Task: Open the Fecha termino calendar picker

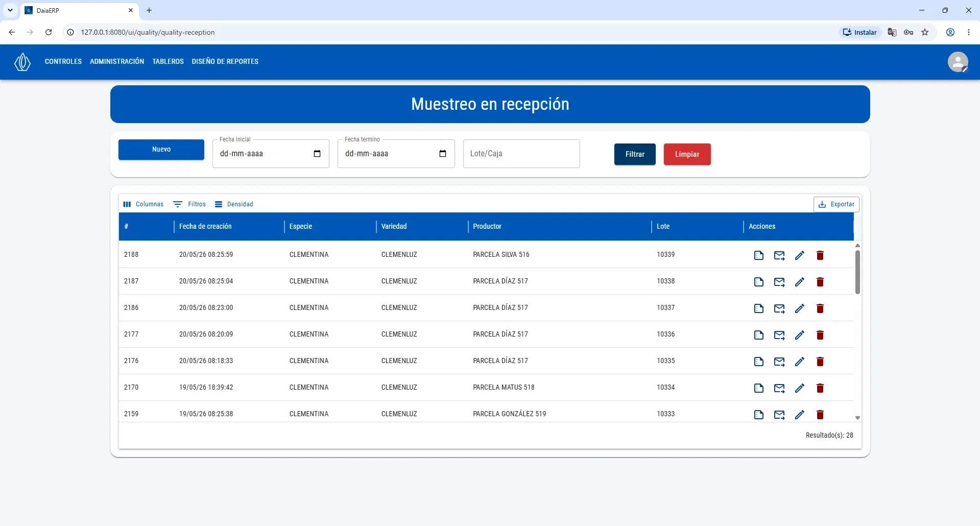Action: point(443,154)
